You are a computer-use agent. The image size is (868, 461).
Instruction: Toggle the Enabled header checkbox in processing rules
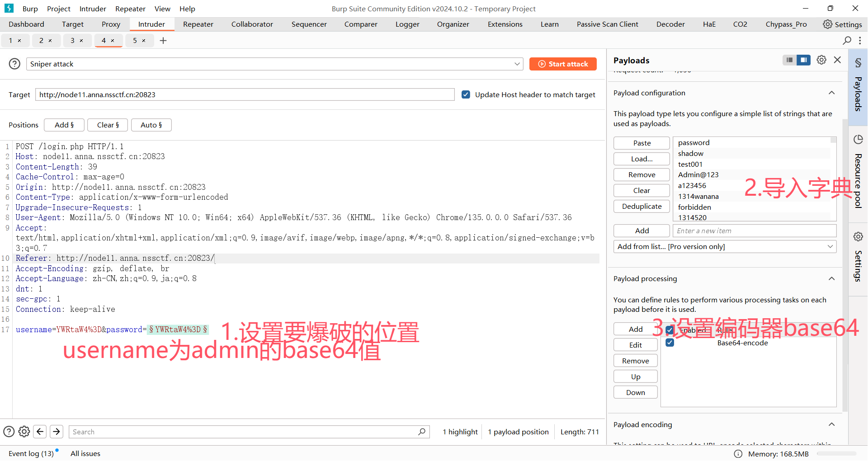point(670,330)
